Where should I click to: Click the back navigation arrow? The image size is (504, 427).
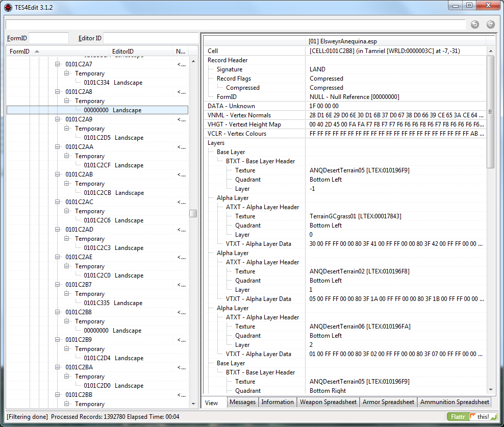pyautogui.click(x=474, y=23)
